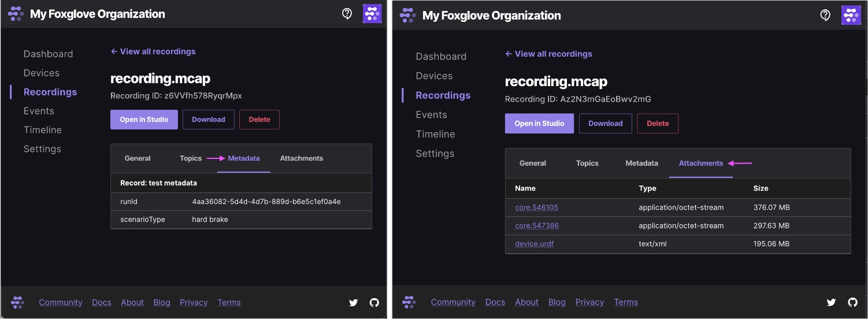Click Download button in left window
This screenshot has width=868, height=319.
(x=209, y=120)
